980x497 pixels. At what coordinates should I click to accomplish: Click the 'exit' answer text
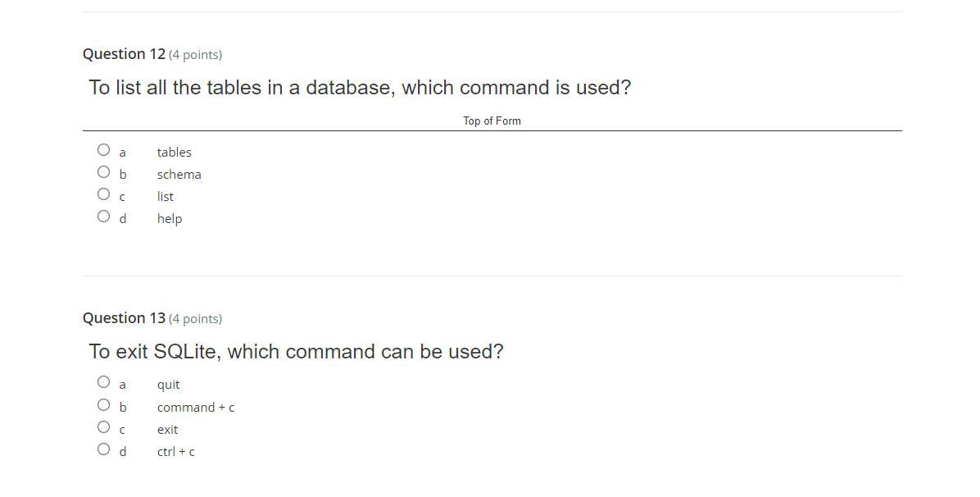[167, 430]
